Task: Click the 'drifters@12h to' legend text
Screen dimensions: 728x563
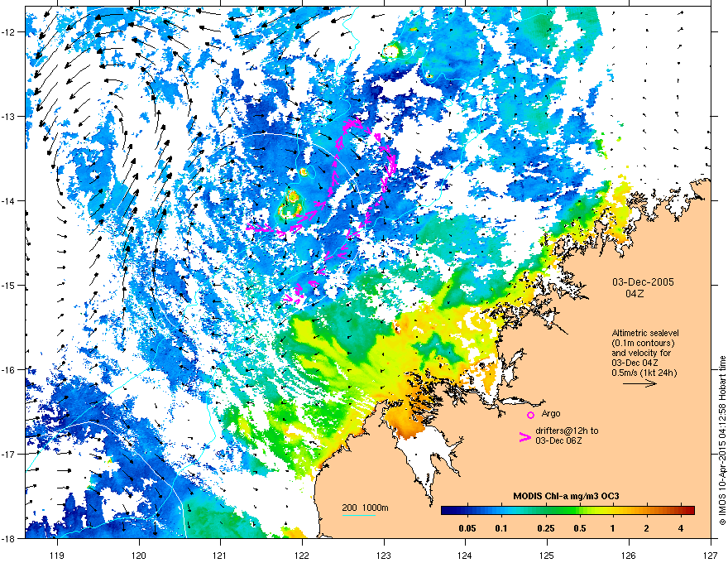Action: (567, 431)
